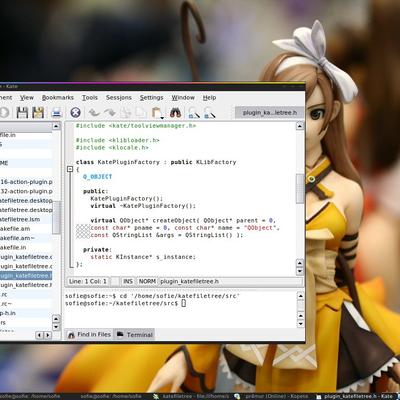Image resolution: width=400 pixels, height=400 pixels.
Task: Click the Find in Files tab icon
Action: (71, 335)
